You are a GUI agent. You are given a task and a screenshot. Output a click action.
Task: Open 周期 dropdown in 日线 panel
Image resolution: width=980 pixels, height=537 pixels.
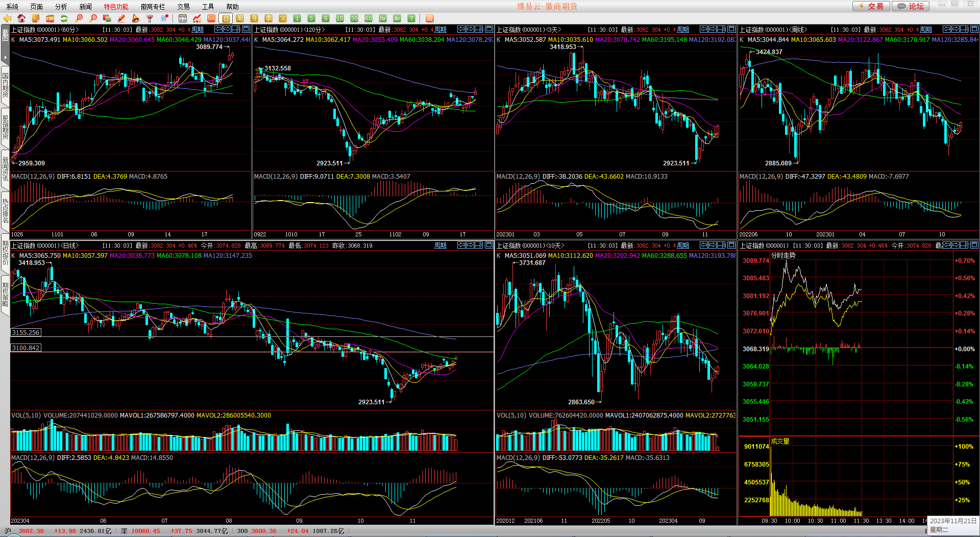tap(440, 246)
